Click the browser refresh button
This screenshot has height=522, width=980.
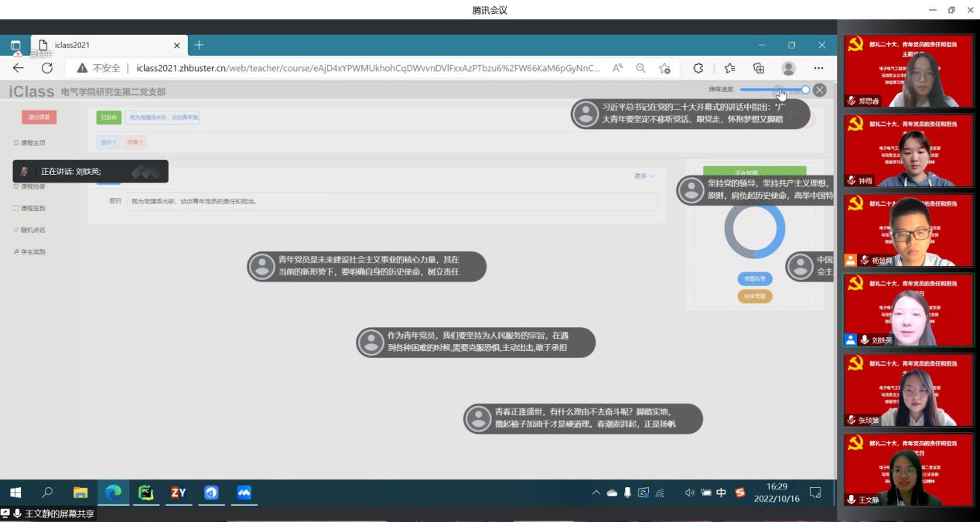pos(47,68)
